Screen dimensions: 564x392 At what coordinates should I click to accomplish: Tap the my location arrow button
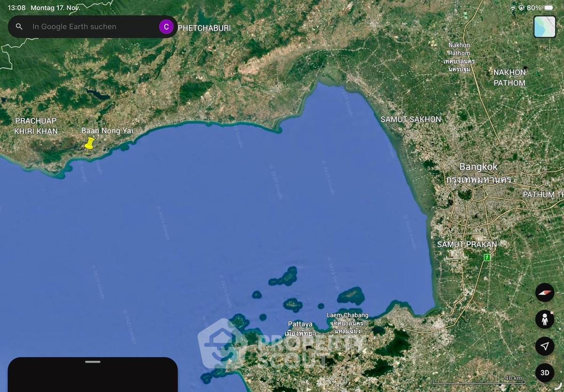click(x=544, y=346)
